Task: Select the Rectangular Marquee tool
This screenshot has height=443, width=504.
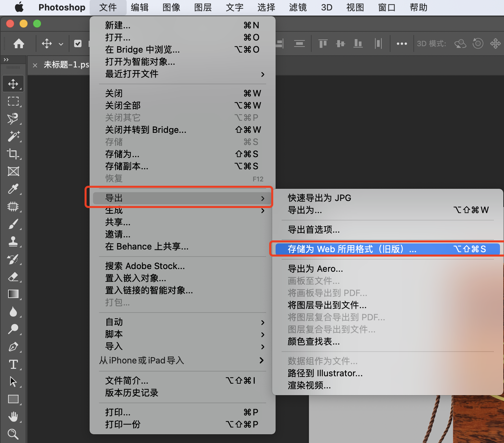Action: tap(13, 101)
